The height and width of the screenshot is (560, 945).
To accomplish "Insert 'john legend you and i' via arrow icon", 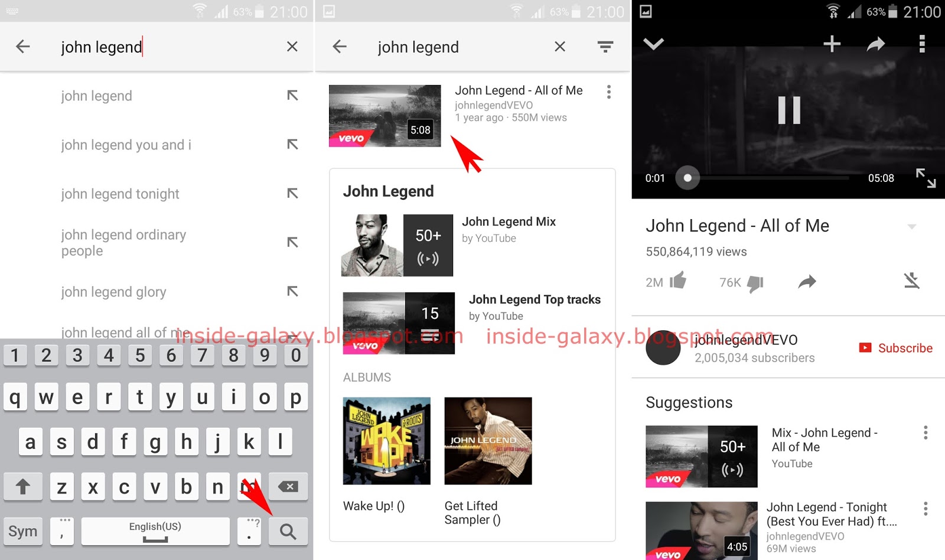I will click(x=292, y=144).
